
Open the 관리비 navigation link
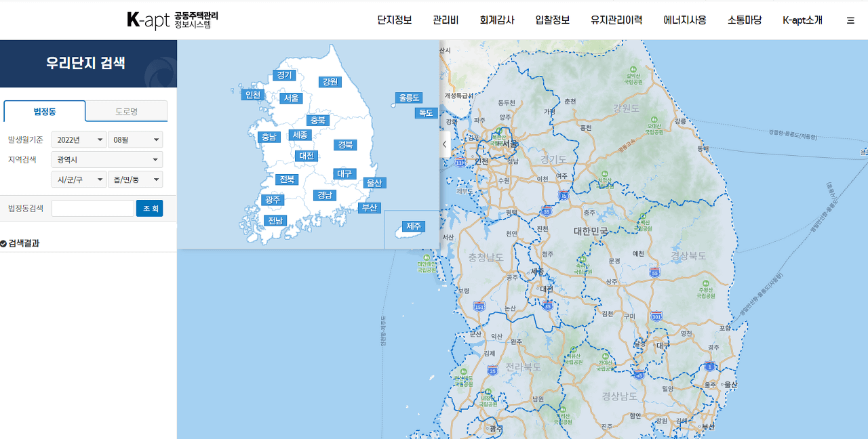point(444,20)
